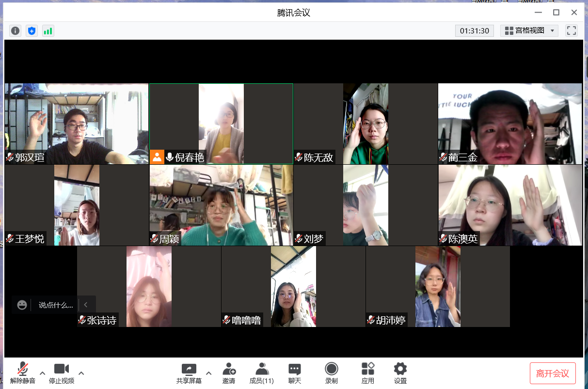This screenshot has height=389, width=588.
Task: Open meeting Settings (设置)
Action: click(400, 373)
